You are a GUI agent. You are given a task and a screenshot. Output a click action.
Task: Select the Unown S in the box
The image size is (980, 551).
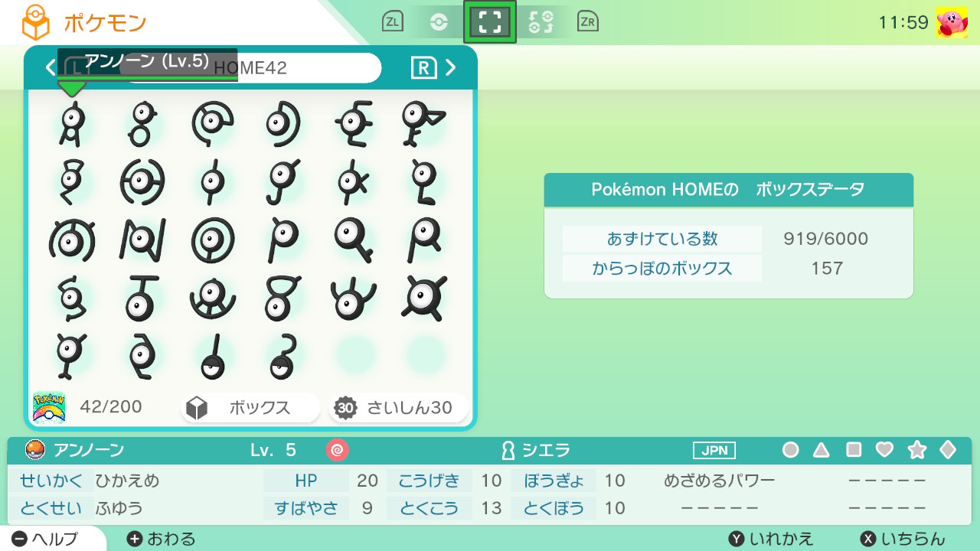73,298
